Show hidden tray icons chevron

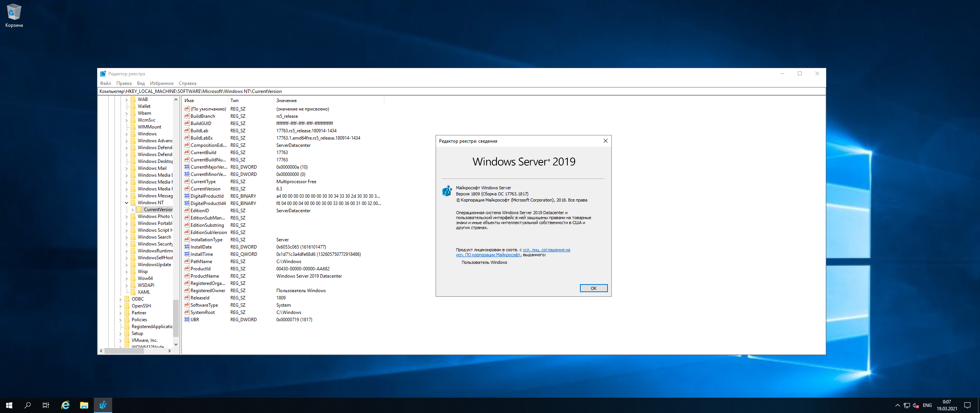[897, 405]
